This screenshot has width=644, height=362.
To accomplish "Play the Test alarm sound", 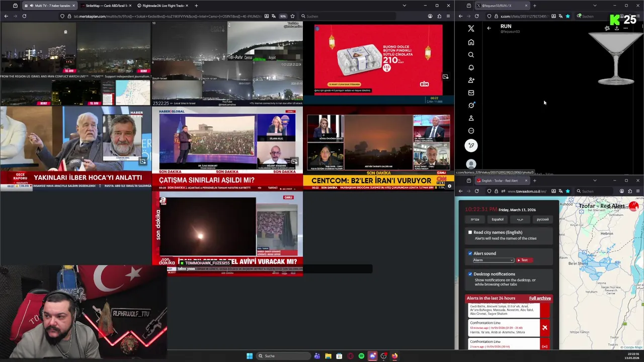I will click(x=524, y=260).
